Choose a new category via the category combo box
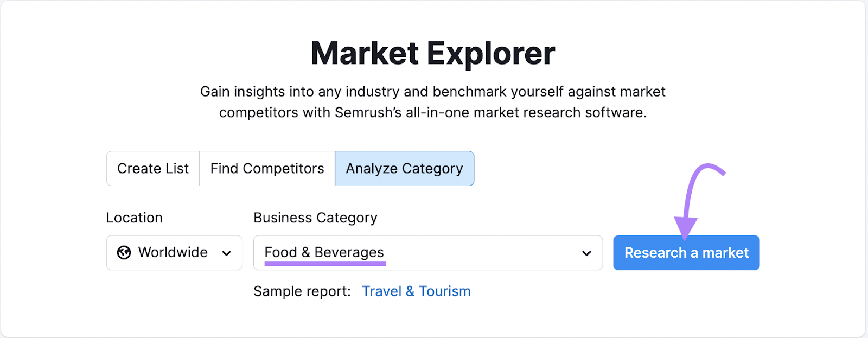This screenshot has width=868, height=338. point(428,252)
